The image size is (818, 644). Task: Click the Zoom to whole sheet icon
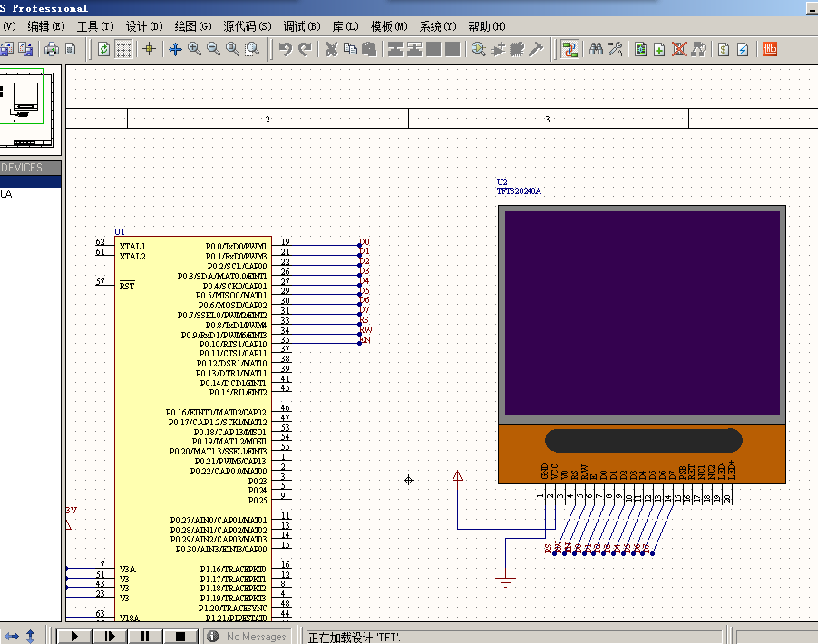(x=233, y=49)
